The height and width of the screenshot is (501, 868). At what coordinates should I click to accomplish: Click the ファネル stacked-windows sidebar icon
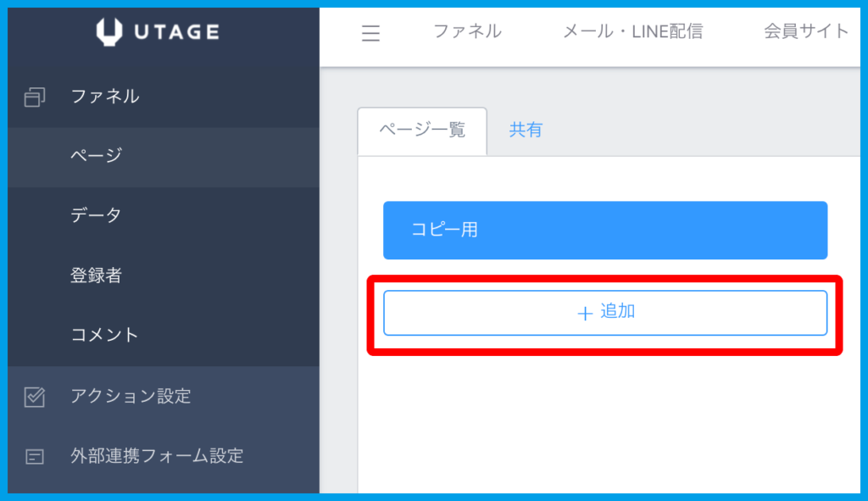point(35,97)
